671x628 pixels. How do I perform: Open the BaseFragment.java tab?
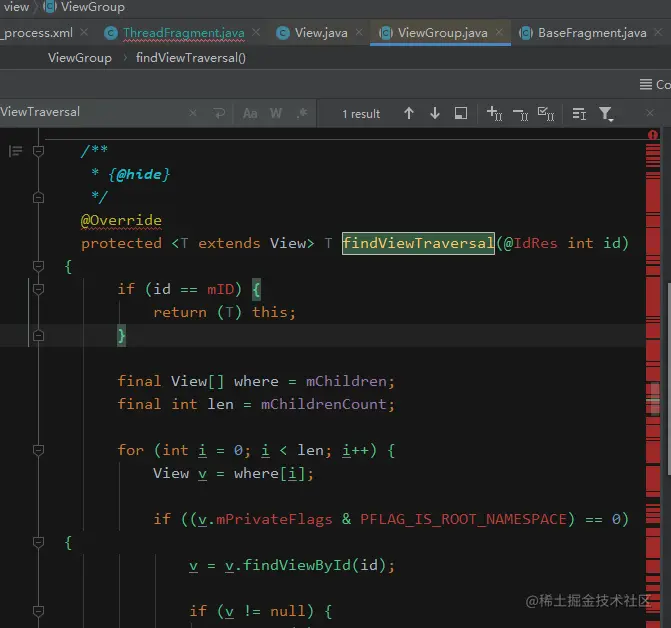coord(592,33)
